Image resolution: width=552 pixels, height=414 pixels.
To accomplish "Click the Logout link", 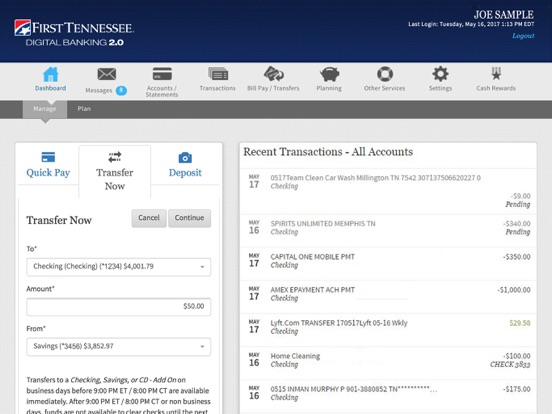I will pyautogui.click(x=523, y=36).
